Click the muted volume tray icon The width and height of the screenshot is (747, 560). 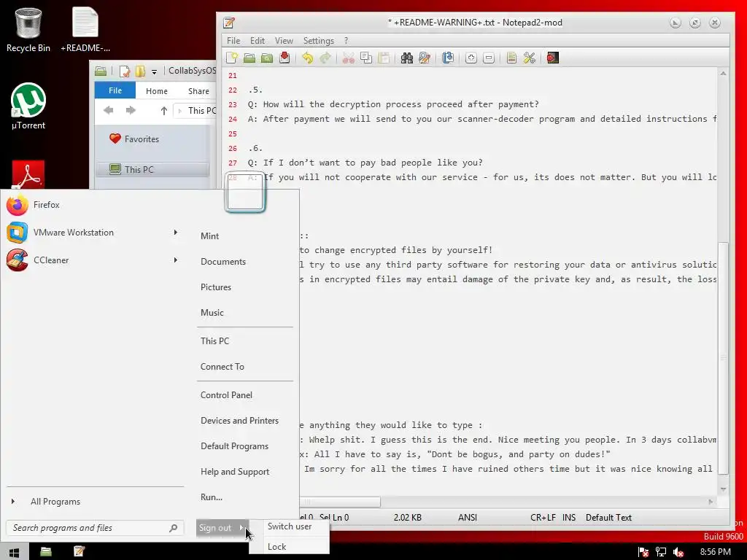678,553
